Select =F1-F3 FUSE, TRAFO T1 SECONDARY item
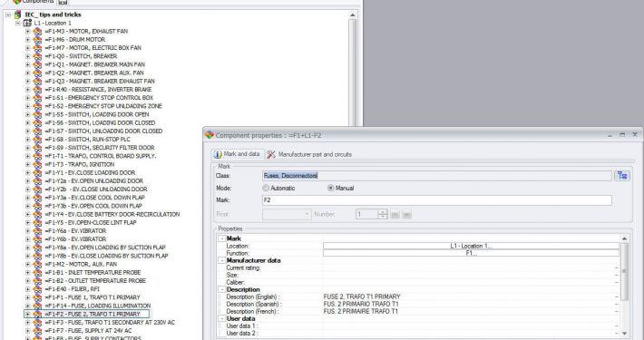The image size is (644, 340). click(110, 323)
